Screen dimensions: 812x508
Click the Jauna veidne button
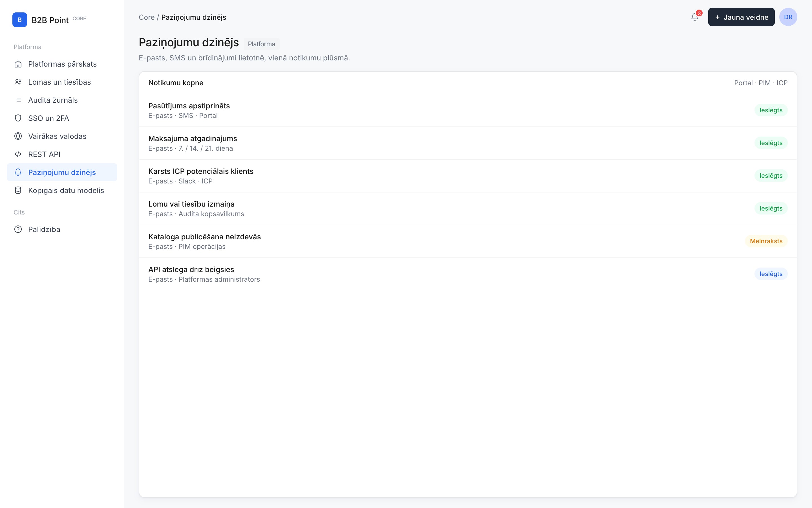pos(741,17)
